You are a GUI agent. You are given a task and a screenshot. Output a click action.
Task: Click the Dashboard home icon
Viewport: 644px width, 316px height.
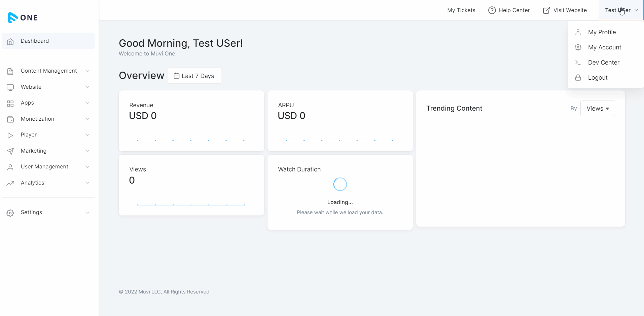(10, 41)
